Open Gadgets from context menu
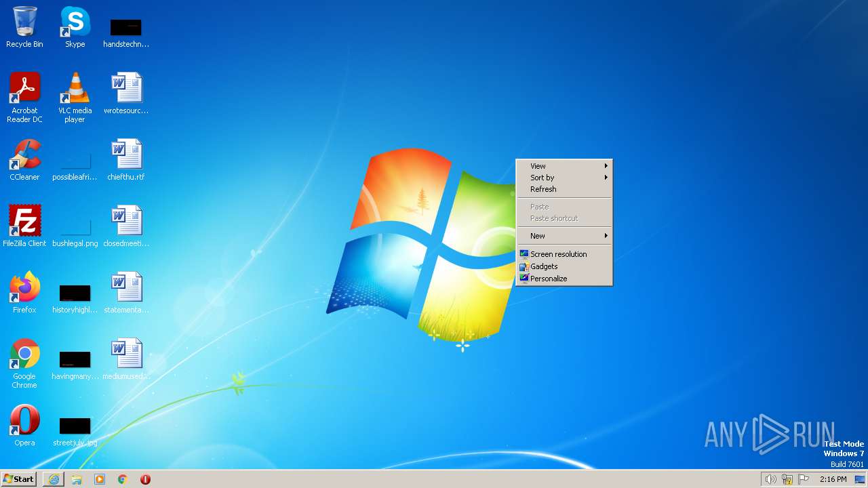This screenshot has width=868, height=488. click(x=564, y=266)
